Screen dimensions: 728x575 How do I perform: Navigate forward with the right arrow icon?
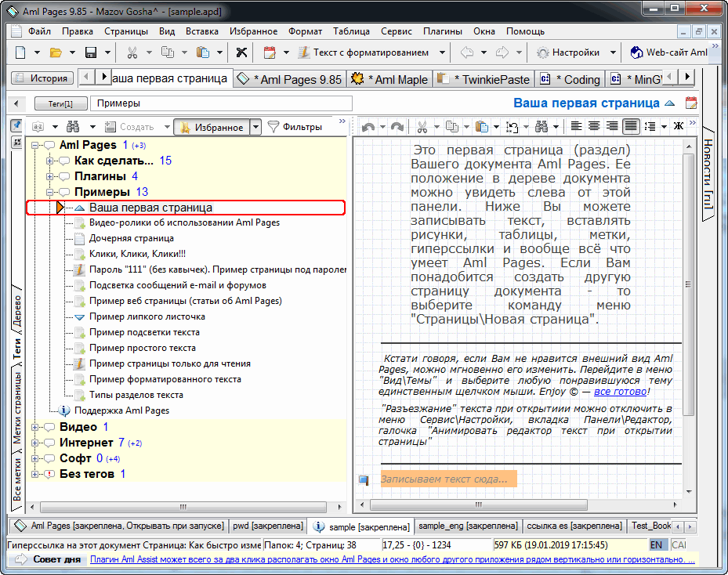click(x=502, y=52)
